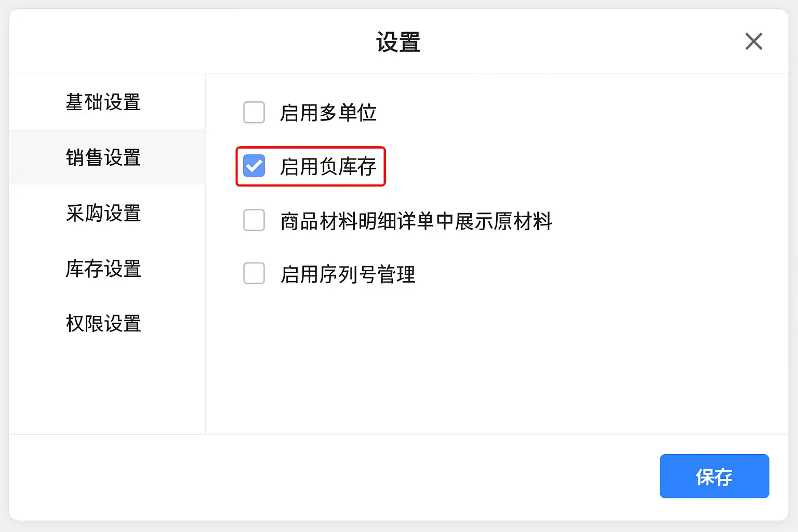This screenshot has width=798, height=532.
Task: Show the 权限设置 panel
Action: (103, 323)
